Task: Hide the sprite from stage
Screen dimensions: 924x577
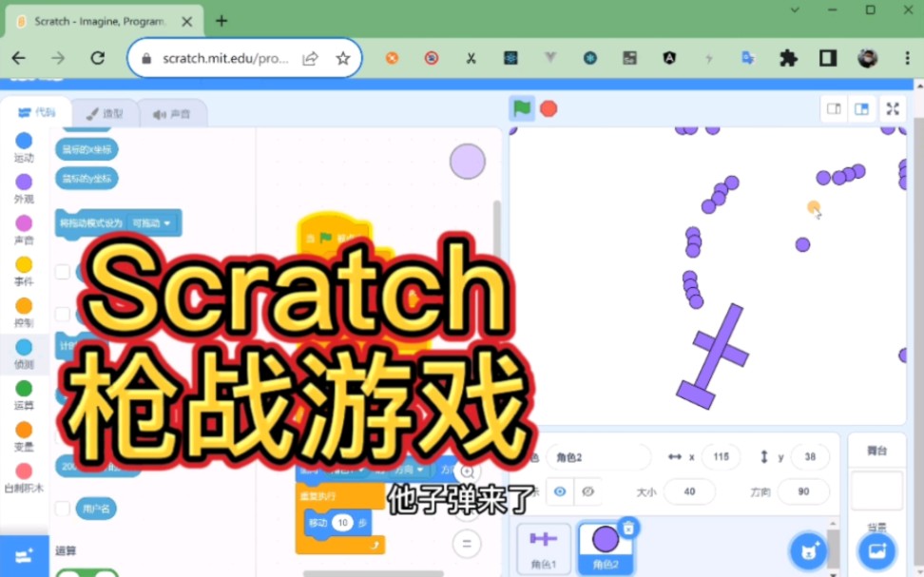Action: (587, 490)
